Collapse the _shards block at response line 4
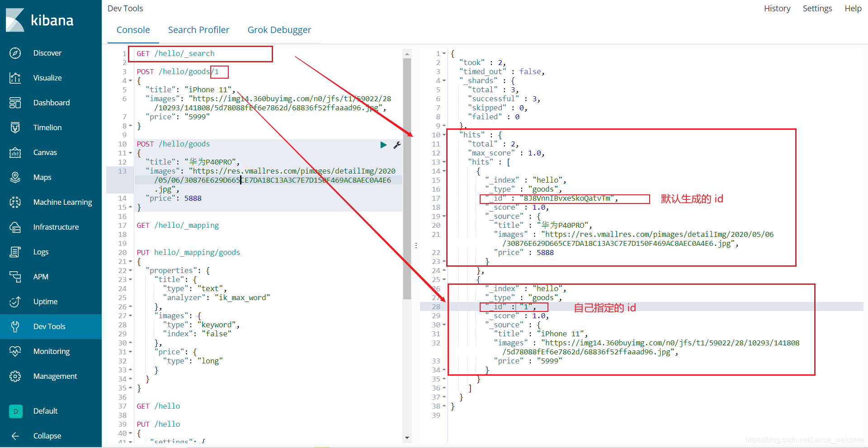Screen dimensions: 868x448 443,80
